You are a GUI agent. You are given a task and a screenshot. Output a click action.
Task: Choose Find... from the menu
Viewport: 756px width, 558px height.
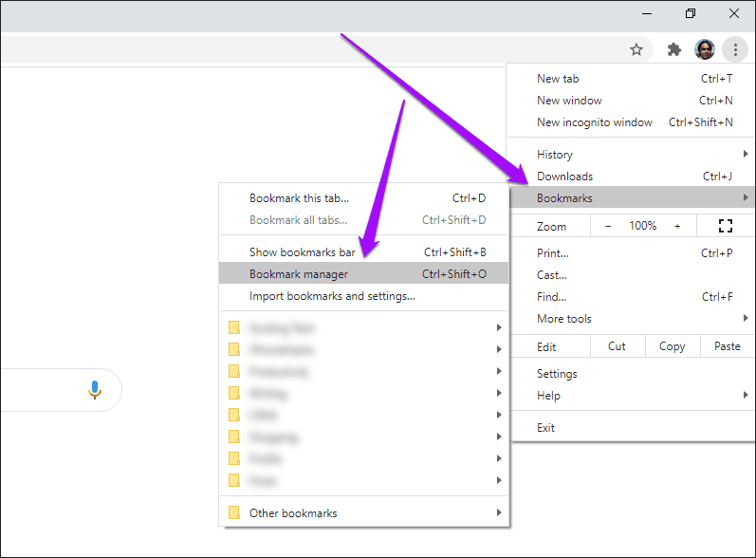click(x=632, y=297)
